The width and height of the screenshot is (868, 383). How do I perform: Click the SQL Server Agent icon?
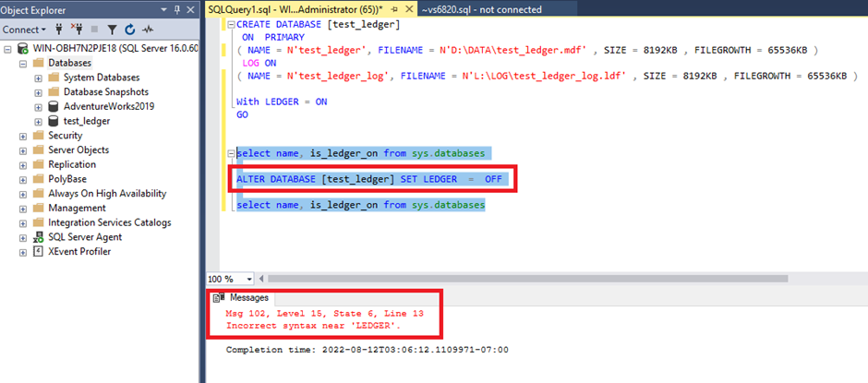coord(38,237)
